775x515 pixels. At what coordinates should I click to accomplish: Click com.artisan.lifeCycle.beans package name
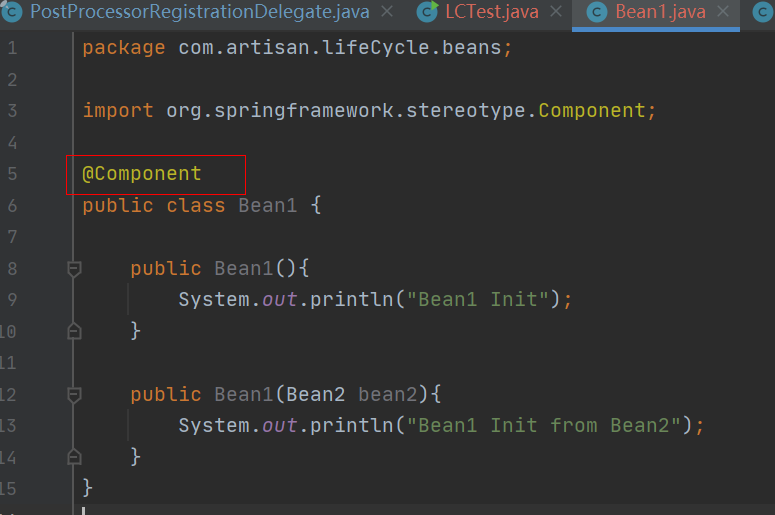point(340,48)
